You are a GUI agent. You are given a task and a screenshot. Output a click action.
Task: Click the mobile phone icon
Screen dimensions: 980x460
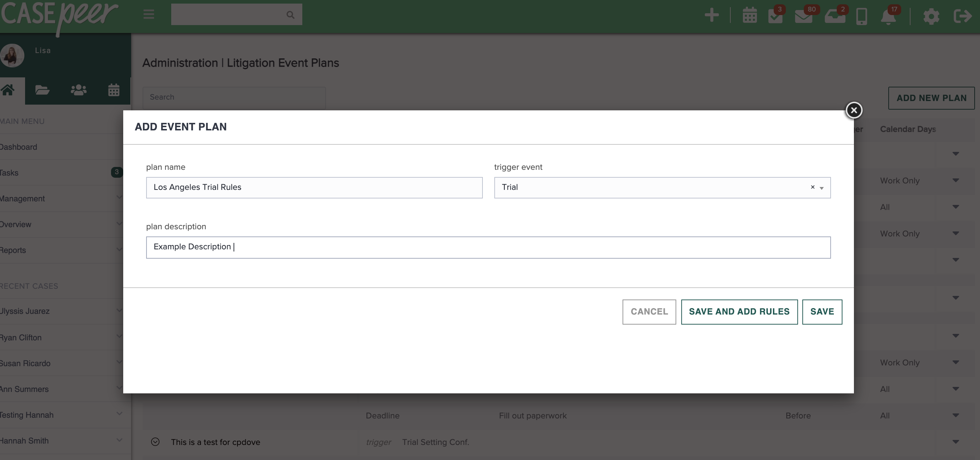pyautogui.click(x=862, y=16)
